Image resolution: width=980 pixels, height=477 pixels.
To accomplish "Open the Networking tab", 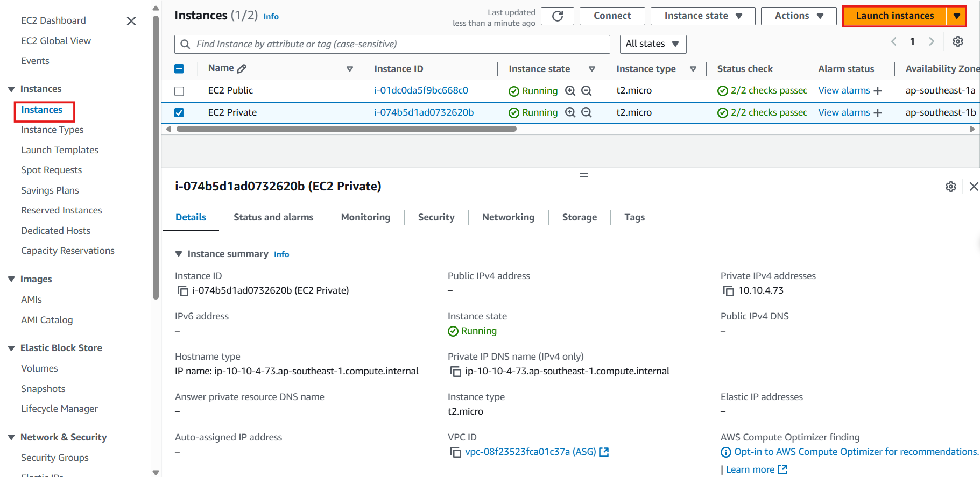I will [508, 217].
